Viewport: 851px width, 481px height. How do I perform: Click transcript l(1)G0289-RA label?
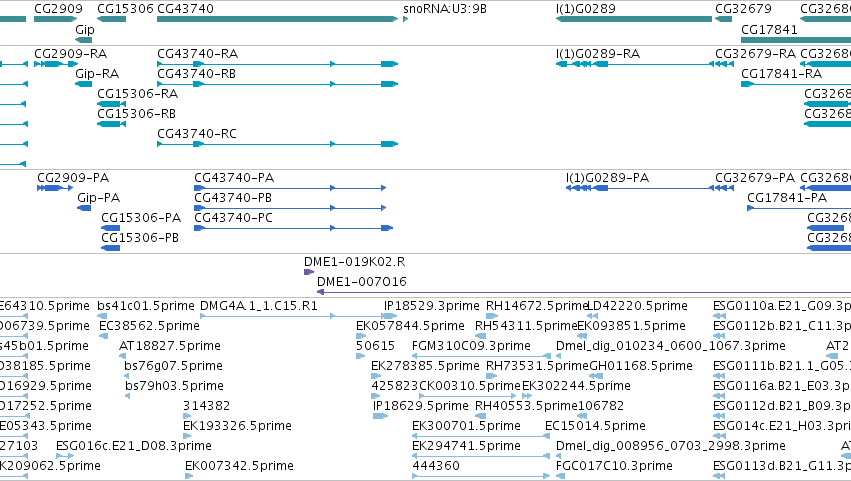click(598, 54)
